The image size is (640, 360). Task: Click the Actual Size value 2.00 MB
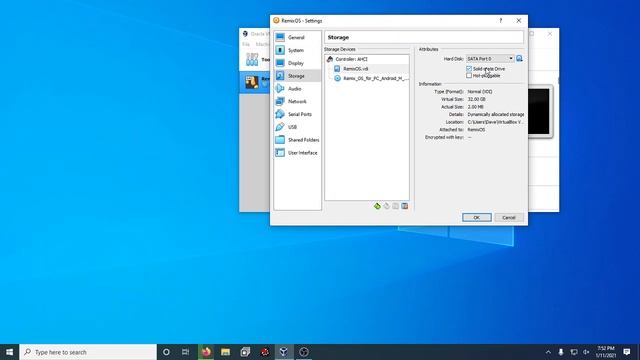(476, 107)
